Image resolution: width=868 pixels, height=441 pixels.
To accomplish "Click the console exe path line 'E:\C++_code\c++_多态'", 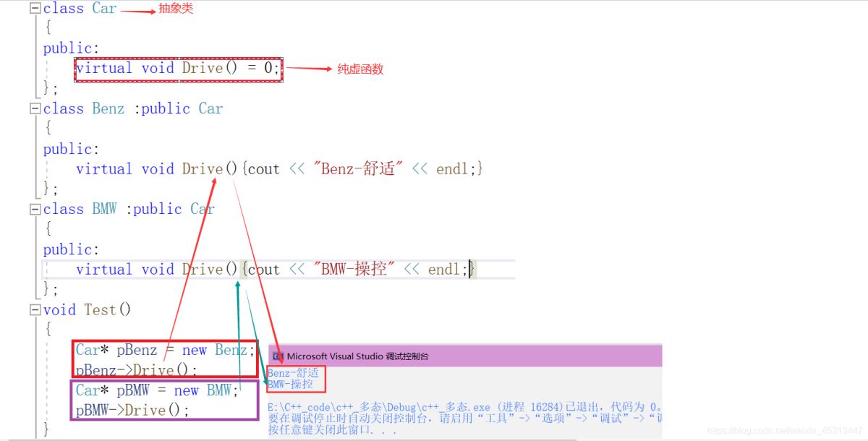I will coord(464,408).
